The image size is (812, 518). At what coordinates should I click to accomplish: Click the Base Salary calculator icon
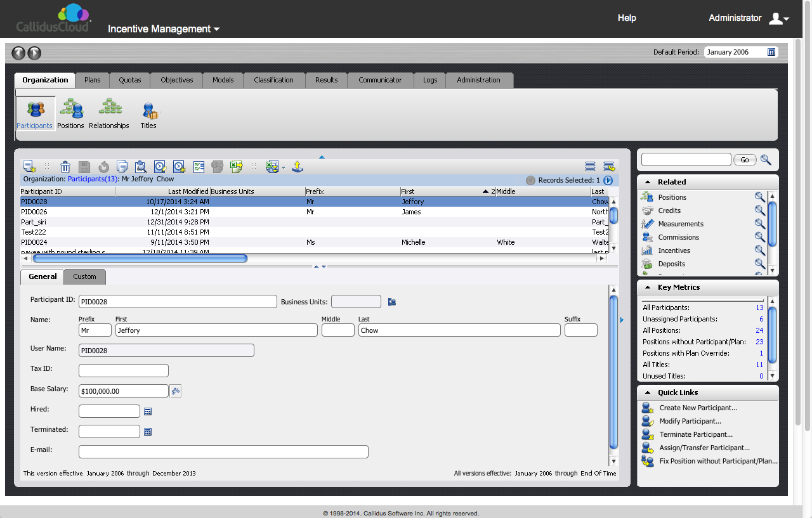click(x=176, y=391)
